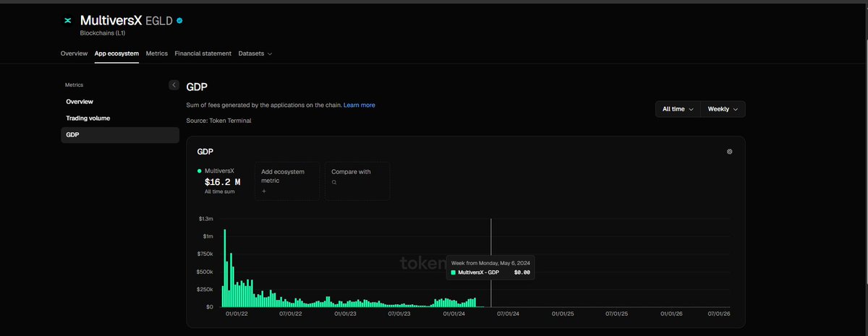This screenshot has height=336, width=868.
Task: Click the Blockchains (L1) category label
Action: pos(103,33)
